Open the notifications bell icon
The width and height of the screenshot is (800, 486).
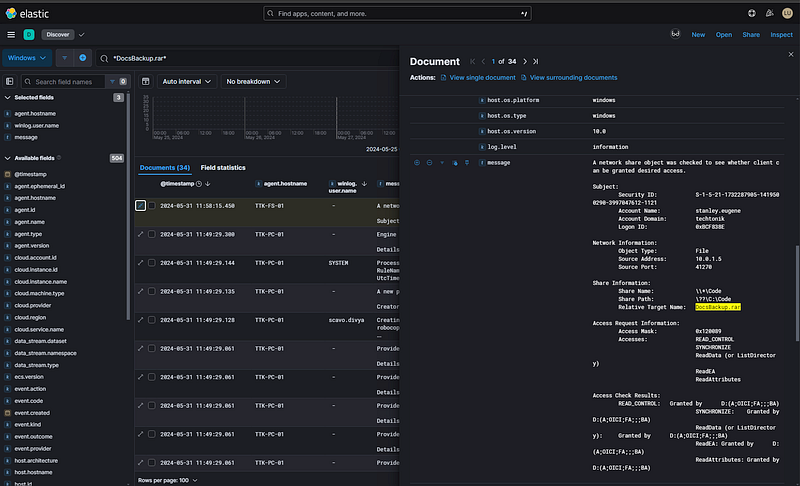tap(769, 13)
